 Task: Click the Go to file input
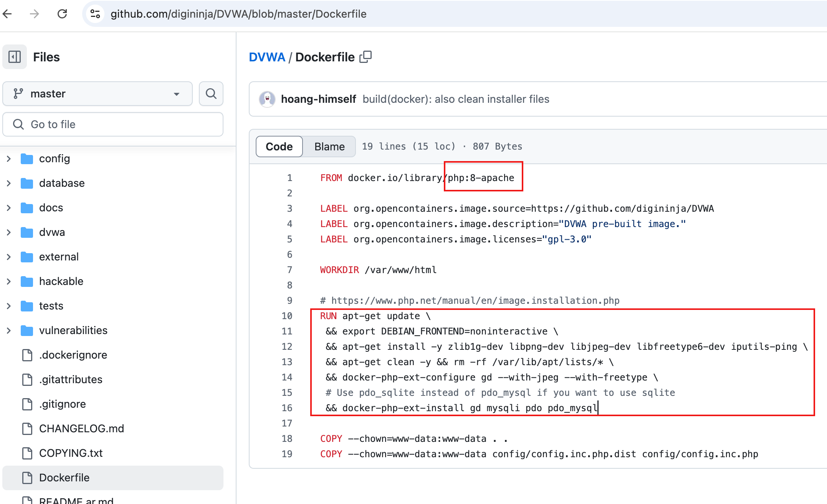[x=113, y=124]
